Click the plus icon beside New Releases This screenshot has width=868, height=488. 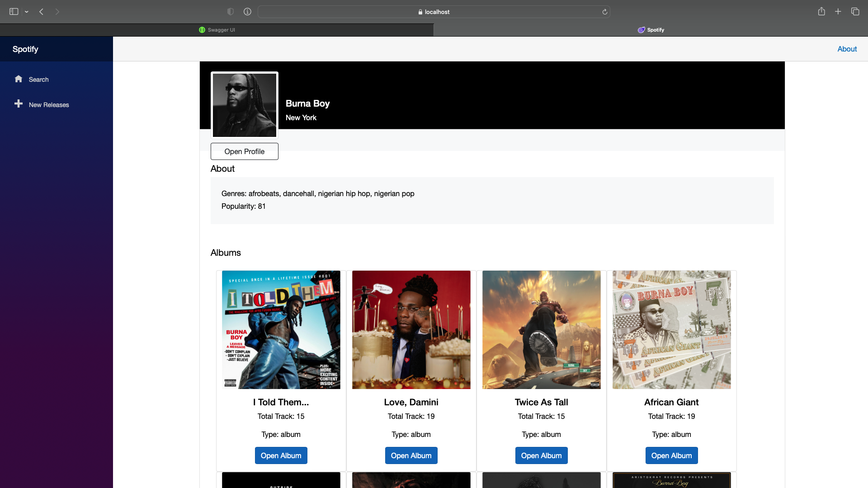pyautogui.click(x=19, y=104)
